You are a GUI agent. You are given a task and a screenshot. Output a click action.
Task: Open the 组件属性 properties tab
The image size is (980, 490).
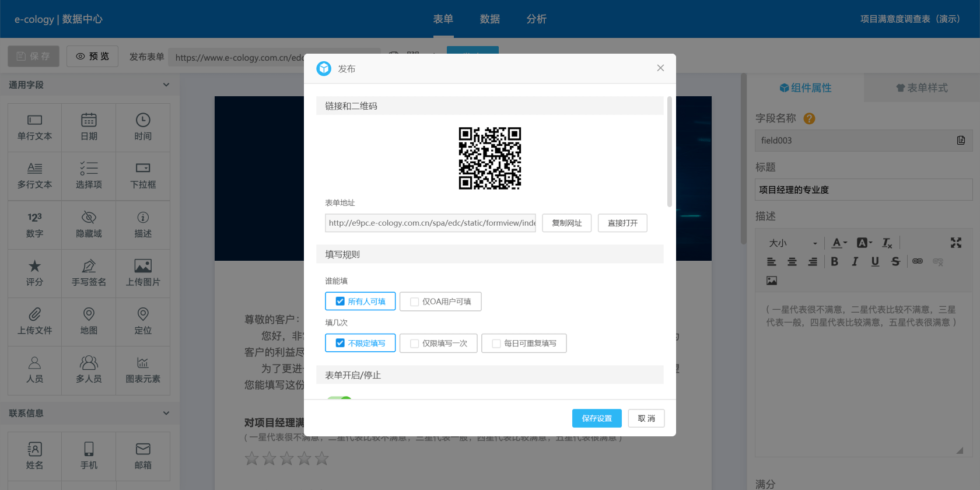click(806, 87)
